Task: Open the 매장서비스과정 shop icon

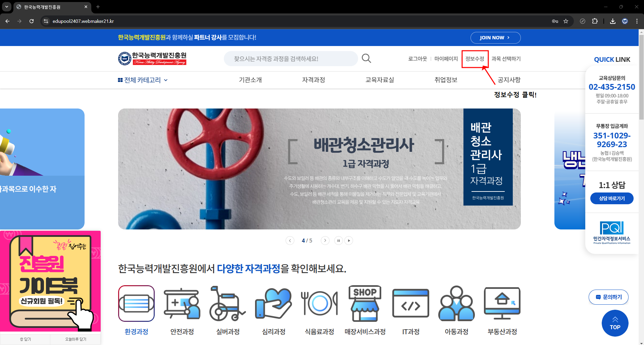Action: pos(365,304)
